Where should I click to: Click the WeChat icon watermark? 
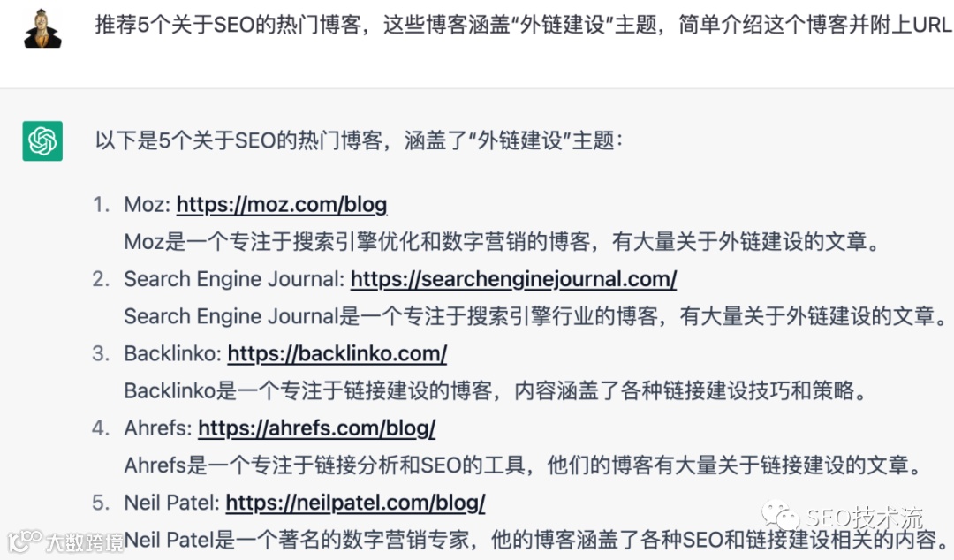click(781, 516)
